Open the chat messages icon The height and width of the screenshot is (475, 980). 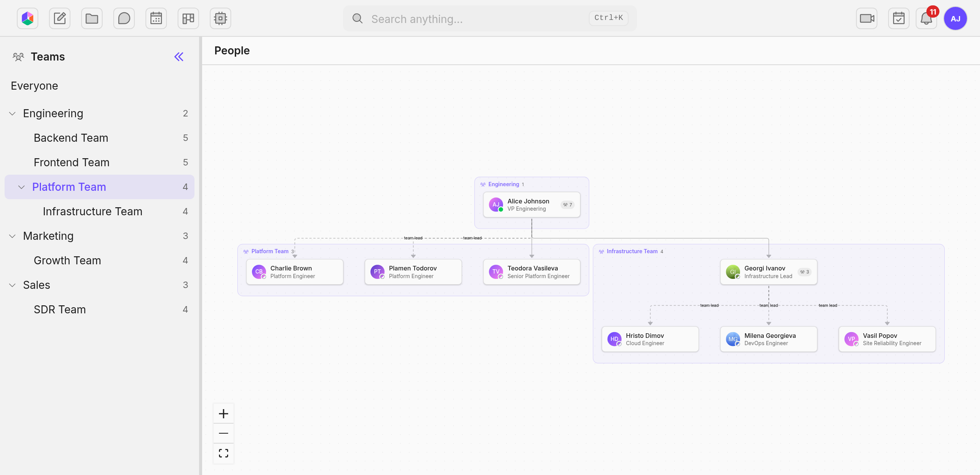pyautogui.click(x=124, y=18)
